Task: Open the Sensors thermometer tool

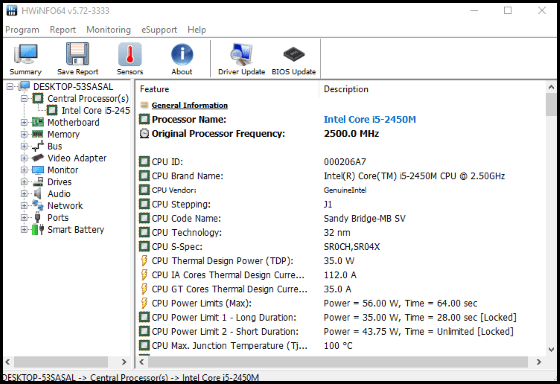Action: (130, 59)
